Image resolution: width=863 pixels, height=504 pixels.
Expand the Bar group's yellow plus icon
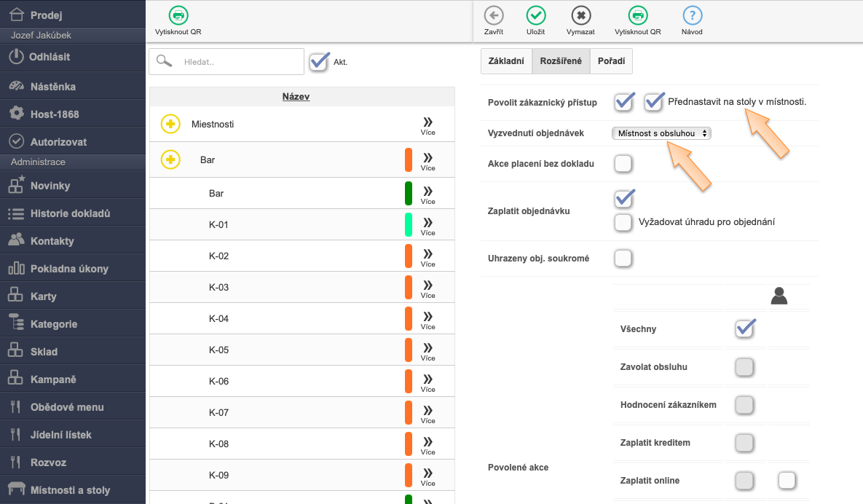[x=170, y=160]
